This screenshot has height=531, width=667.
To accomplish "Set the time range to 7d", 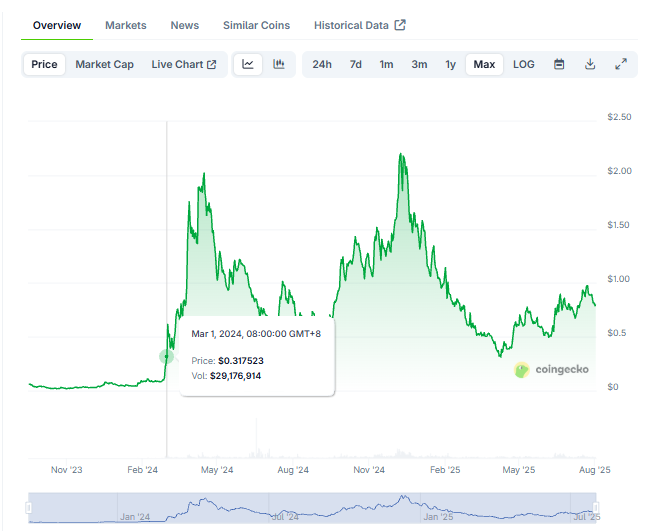I will tap(356, 64).
